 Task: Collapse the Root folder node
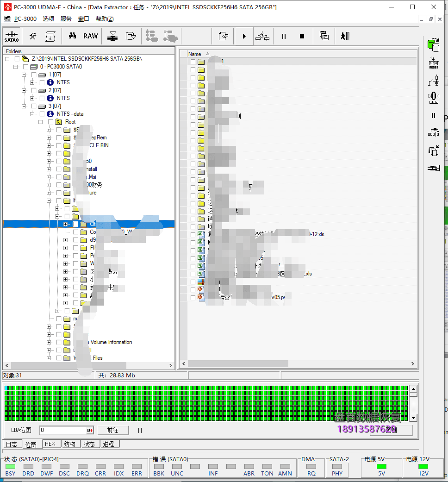tap(40, 122)
